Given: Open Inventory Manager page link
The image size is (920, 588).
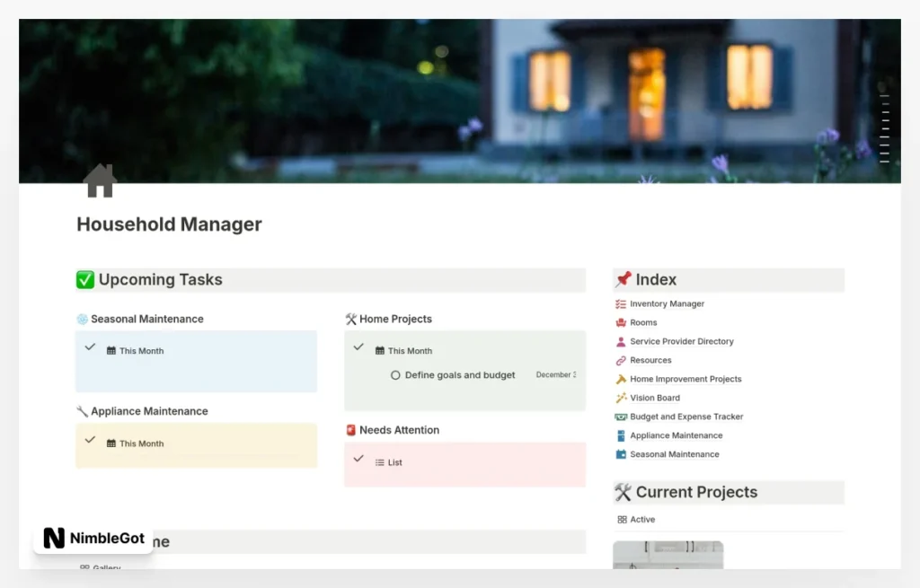Looking at the screenshot, I should 668,303.
